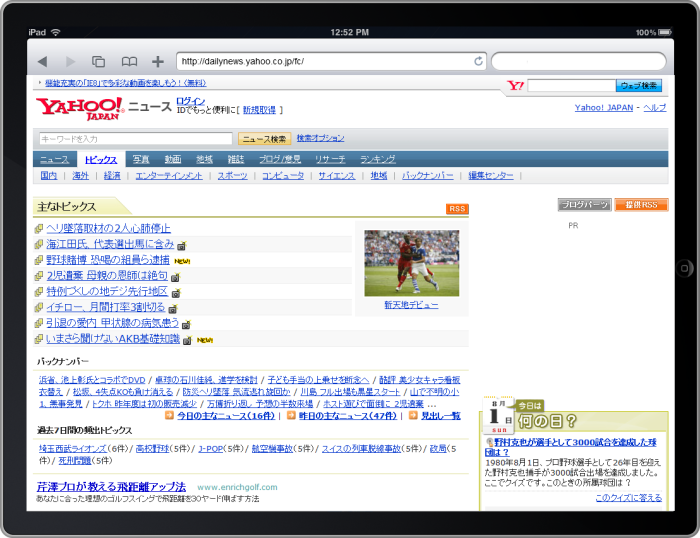This screenshot has width=700, height=538.
Task: Click the 新規取得 link
Action: tap(259, 110)
